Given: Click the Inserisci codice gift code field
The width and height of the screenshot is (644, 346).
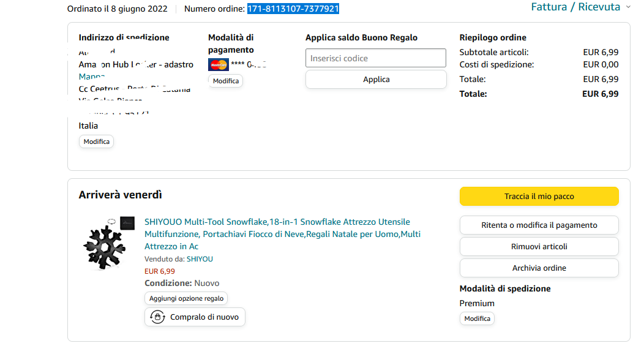Looking at the screenshot, I should pyautogui.click(x=375, y=58).
